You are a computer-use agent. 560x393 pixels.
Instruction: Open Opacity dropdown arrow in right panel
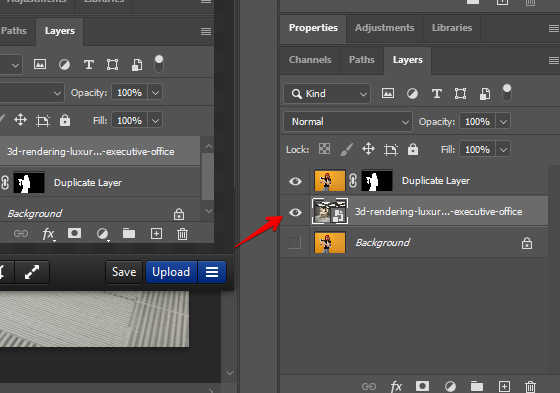pyautogui.click(x=503, y=122)
